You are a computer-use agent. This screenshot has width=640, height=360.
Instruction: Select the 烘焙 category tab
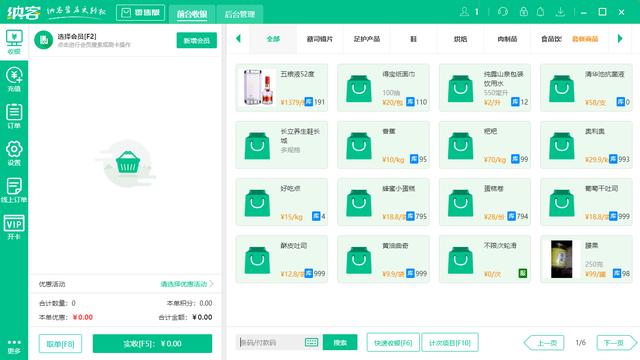[x=460, y=39]
